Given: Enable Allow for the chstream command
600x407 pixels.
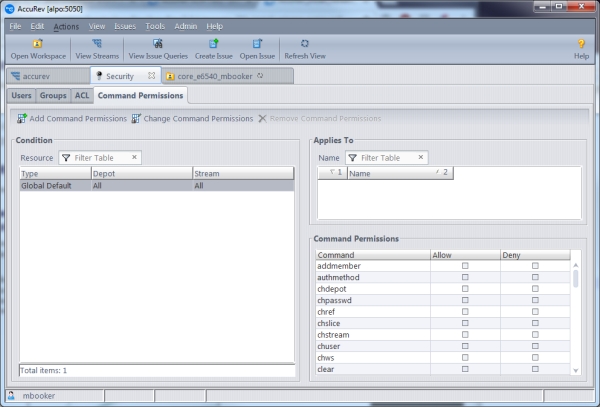Looking at the screenshot, I should [465, 333].
